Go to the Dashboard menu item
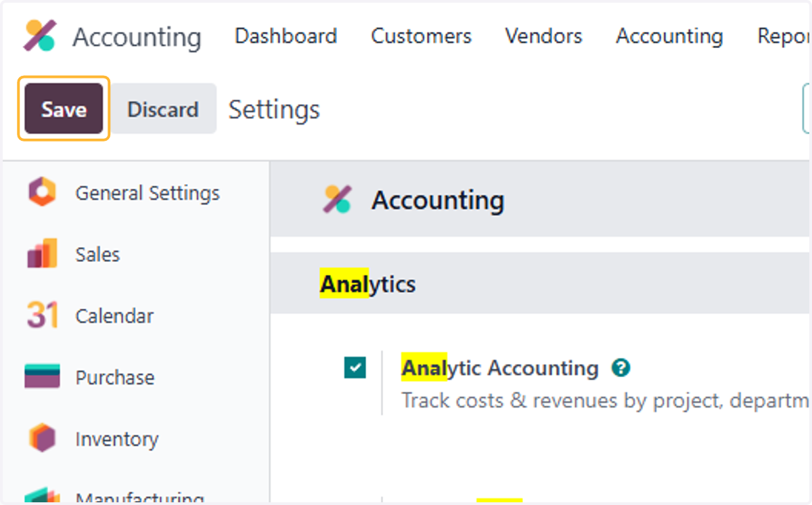812x505 pixels. pyautogui.click(x=286, y=36)
